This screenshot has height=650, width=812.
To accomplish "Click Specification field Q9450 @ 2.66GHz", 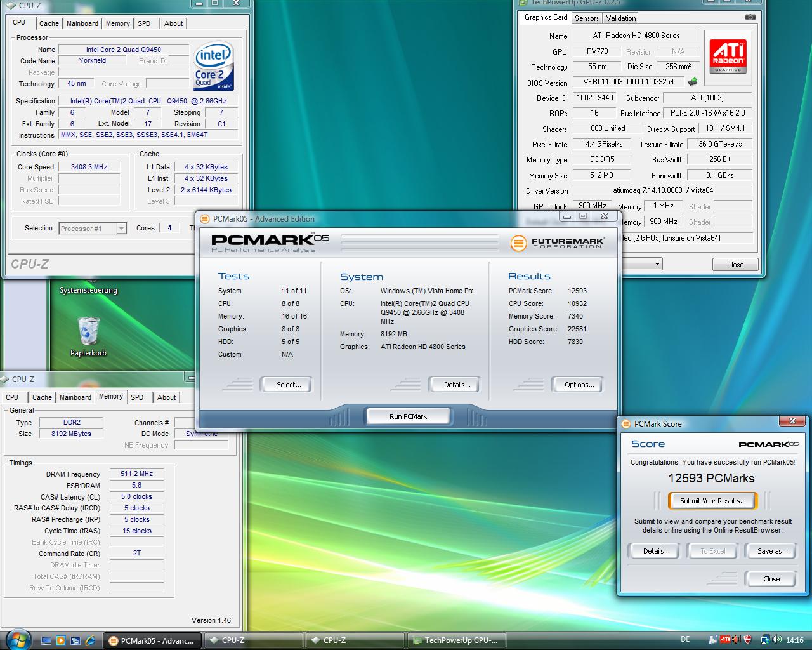I will 148,101.
